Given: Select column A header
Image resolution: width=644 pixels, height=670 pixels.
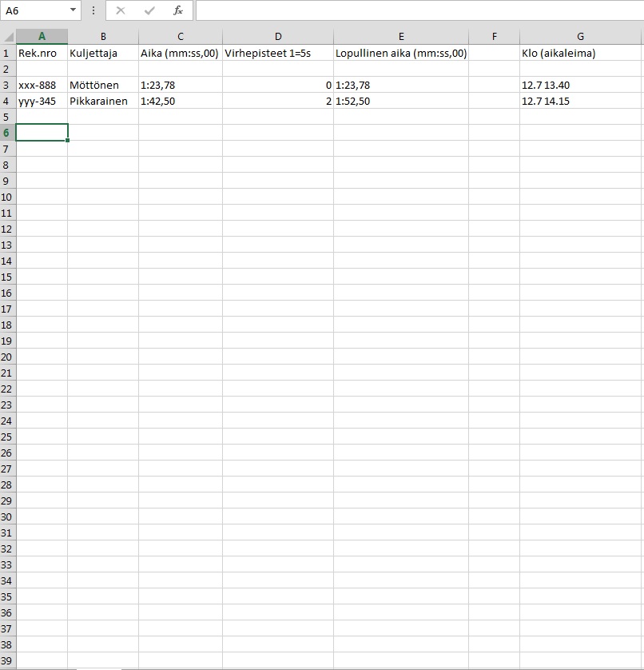Looking at the screenshot, I should pos(42,37).
